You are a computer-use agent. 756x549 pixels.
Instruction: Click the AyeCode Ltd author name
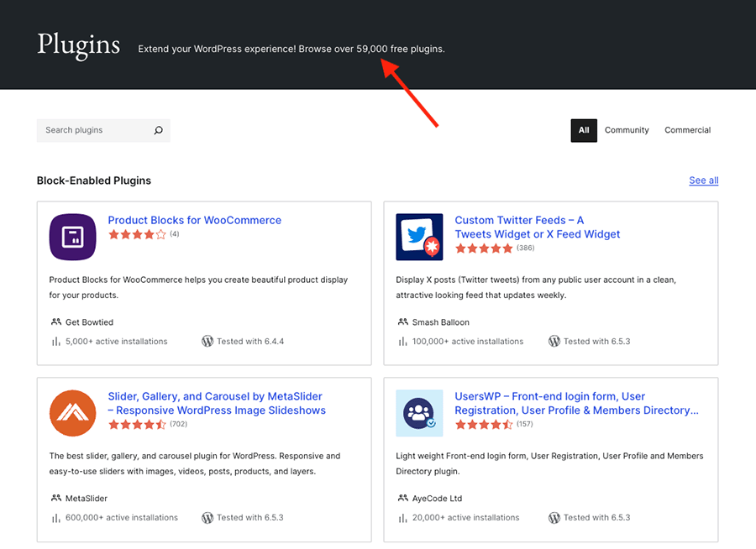[437, 499]
